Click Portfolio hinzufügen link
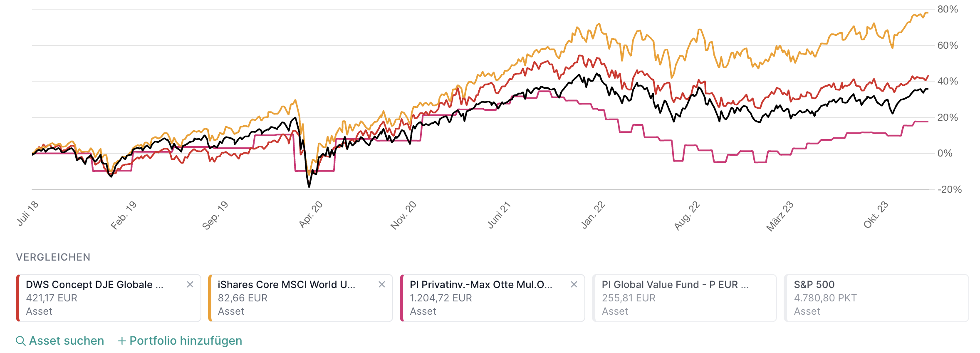The image size is (980, 353). [x=186, y=341]
